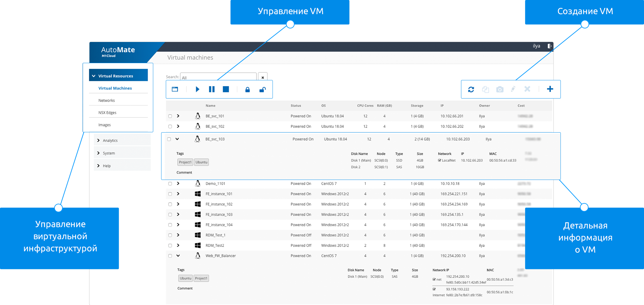Screen dimensions: 644x305
Task: Click Windows icon of FE_instance_103
Action: [x=198, y=214]
